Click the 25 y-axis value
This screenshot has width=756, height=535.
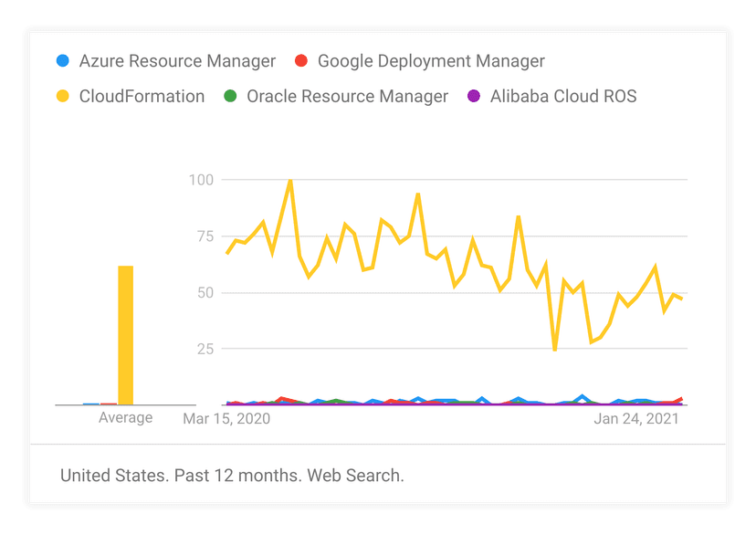point(205,349)
